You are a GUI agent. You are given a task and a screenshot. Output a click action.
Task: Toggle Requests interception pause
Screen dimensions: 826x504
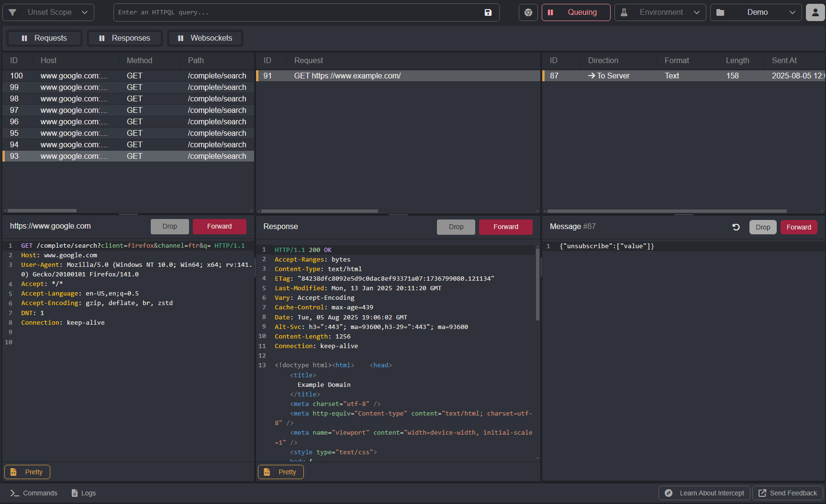click(x=44, y=38)
